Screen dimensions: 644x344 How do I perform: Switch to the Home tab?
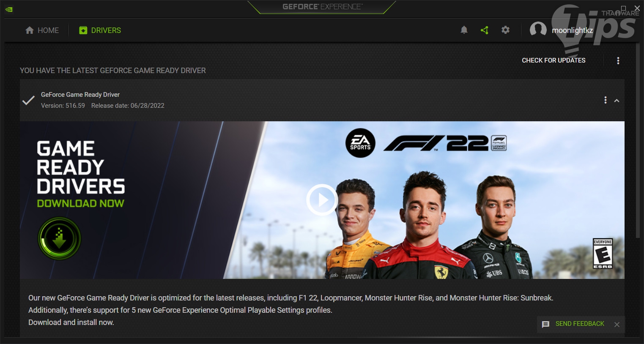click(42, 30)
